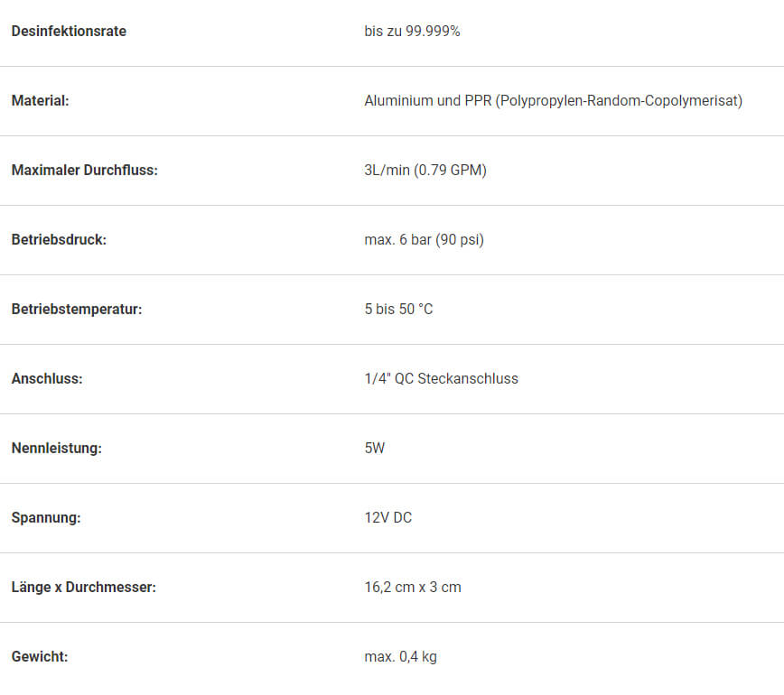Select Maximaler Durchfluss label

pos(85,170)
